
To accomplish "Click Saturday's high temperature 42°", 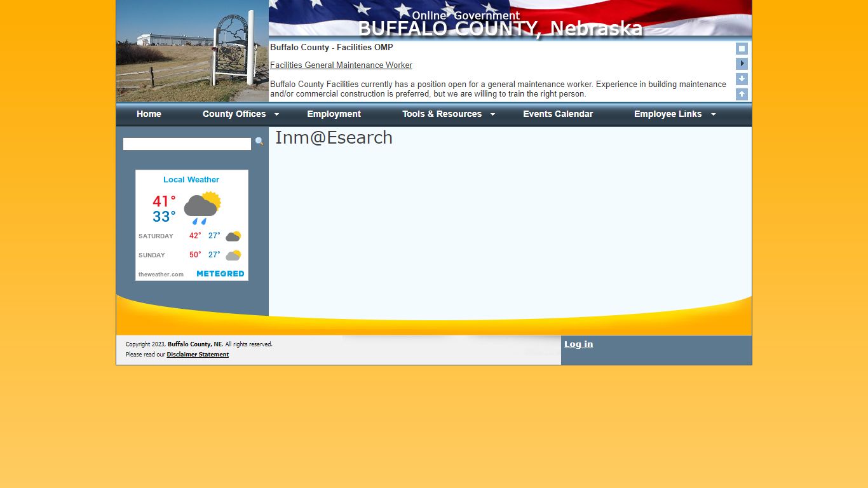I will tap(195, 236).
